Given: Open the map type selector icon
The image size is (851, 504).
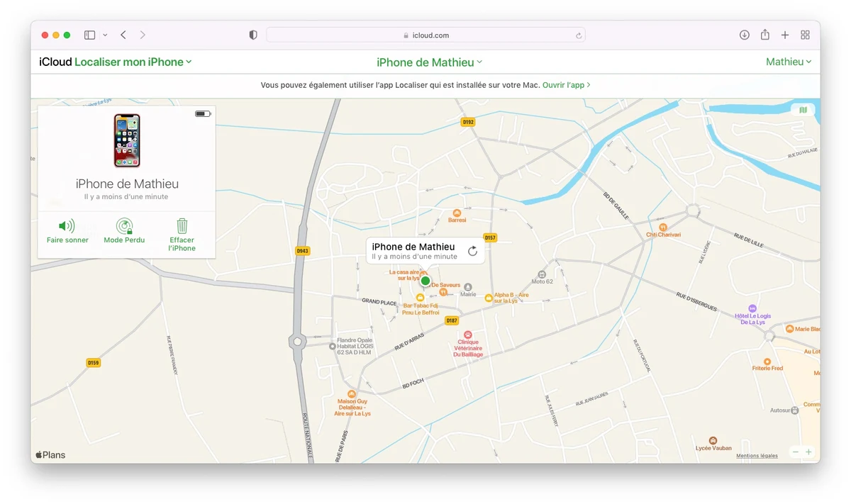Looking at the screenshot, I should click(x=803, y=110).
